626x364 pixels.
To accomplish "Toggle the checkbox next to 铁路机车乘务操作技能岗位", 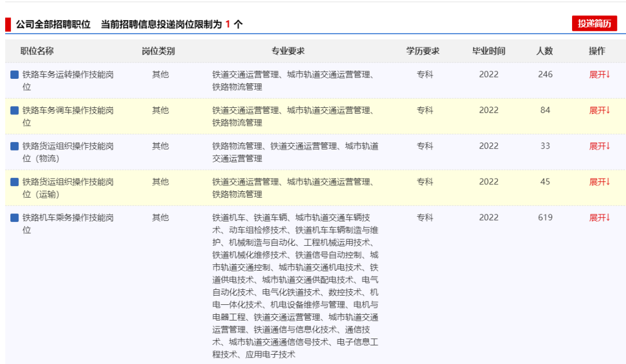I will [14, 218].
